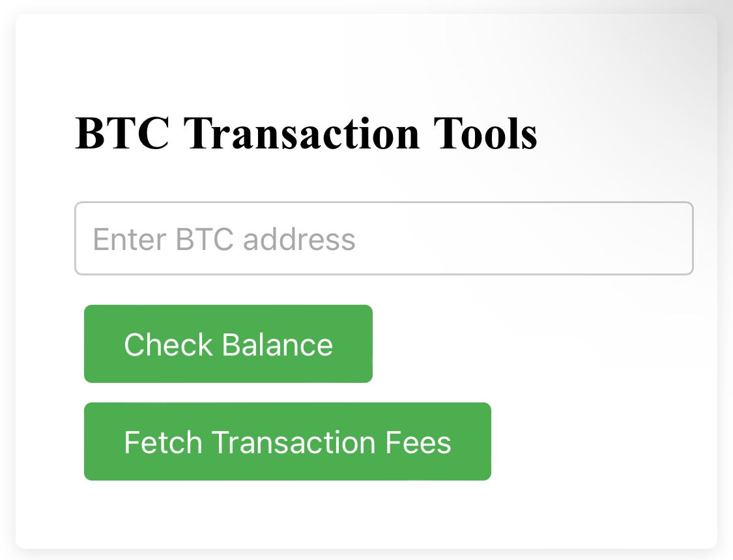Click inside the Enter BTC address field

click(384, 238)
